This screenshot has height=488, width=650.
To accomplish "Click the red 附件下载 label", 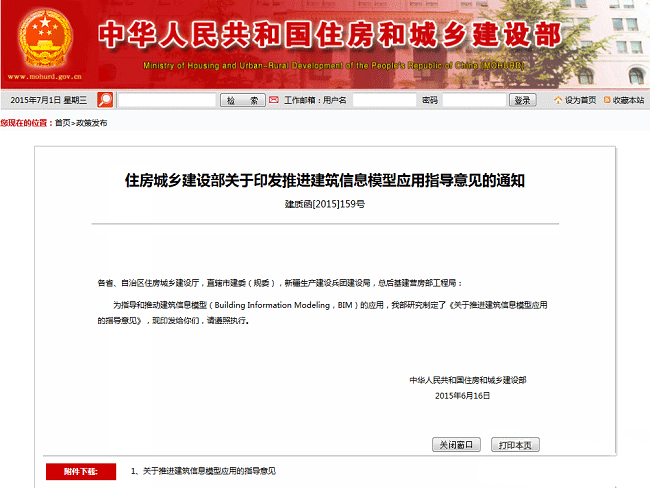I will (81, 471).
